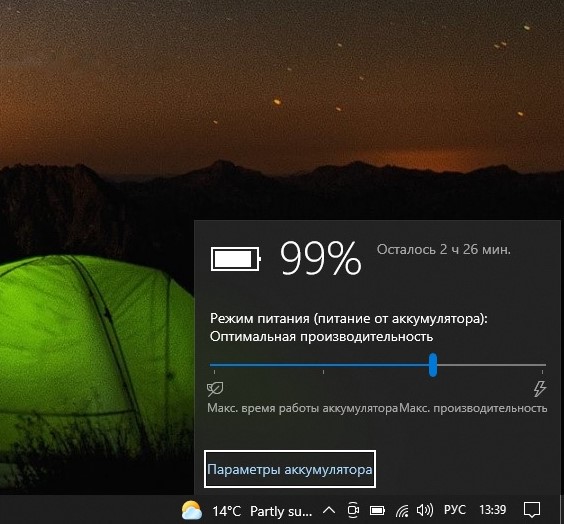Set power slider to leftmost battery saver position
The image size is (564, 524).
tap(214, 365)
